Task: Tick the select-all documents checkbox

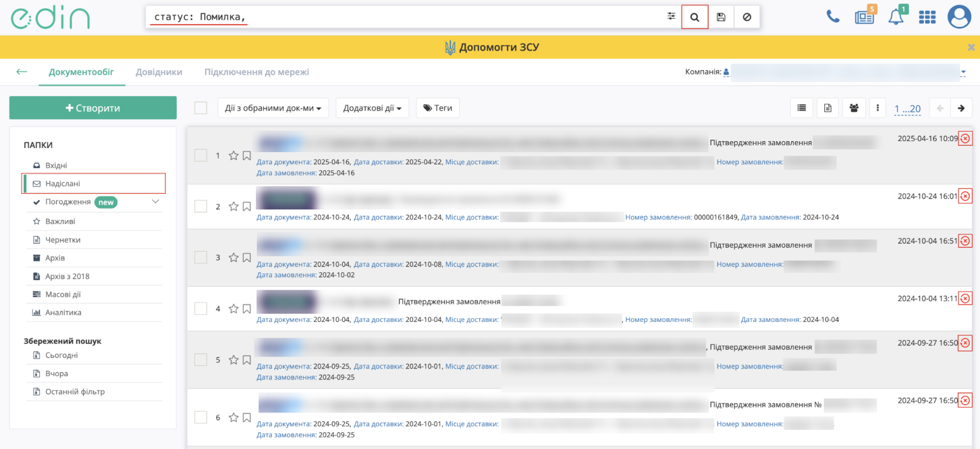Action: click(201, 108)
